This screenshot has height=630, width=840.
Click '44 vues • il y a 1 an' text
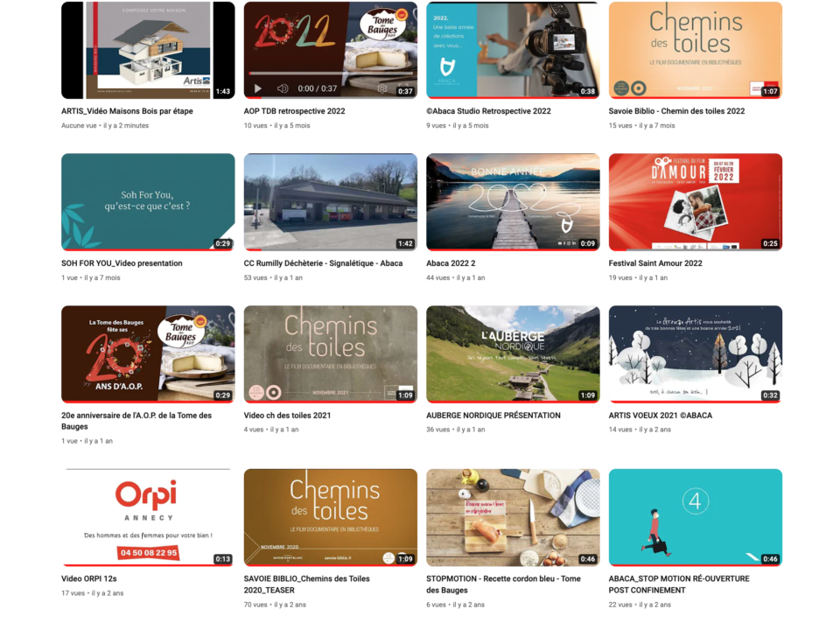[x=456, y=278]
